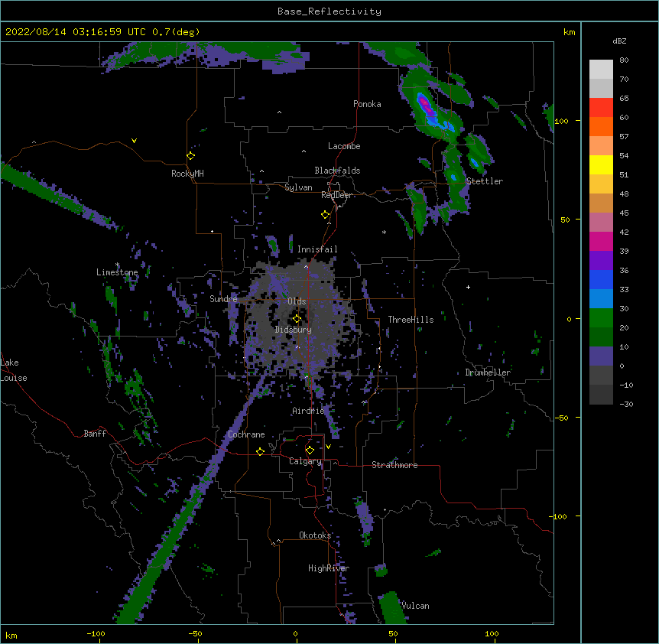This screenshot has width=659, height=644.
Task: Click the Innisfail city label
Action: (317, 249)
